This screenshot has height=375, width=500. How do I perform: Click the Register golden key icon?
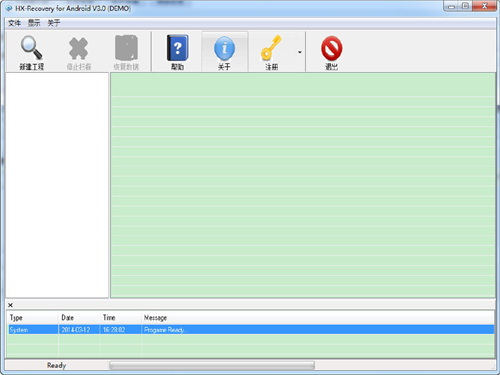tap(271, 48)
